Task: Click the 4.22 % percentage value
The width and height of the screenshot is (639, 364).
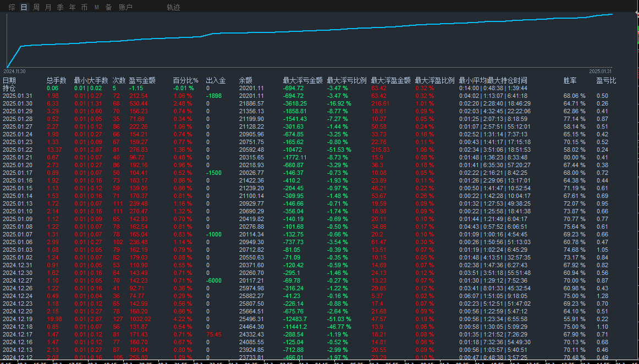Action: [x=183, y=319]
